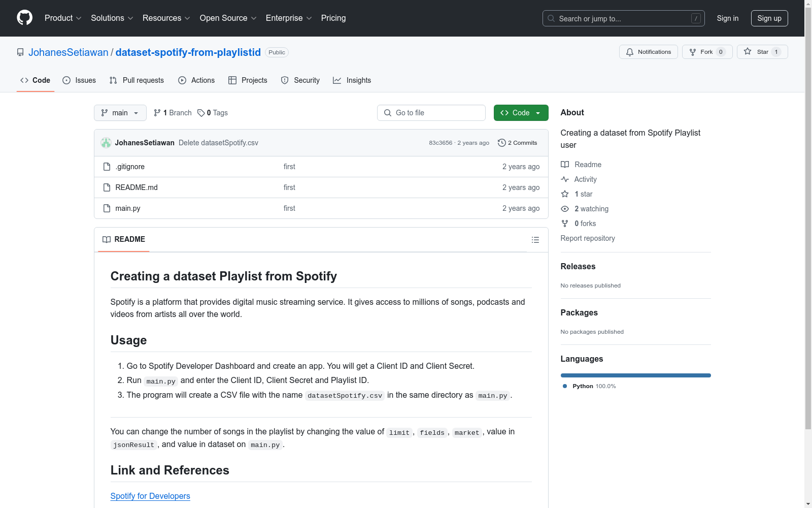Click the page vertical scrollbar
The width and height of the screenshot is (812, 508).
808,218
